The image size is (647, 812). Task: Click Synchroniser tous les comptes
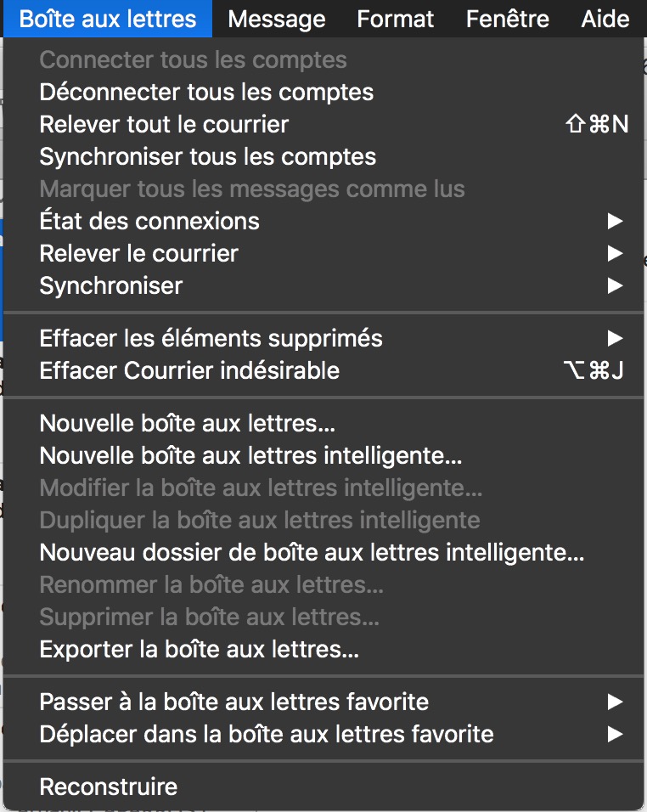[x=208, y=156]
